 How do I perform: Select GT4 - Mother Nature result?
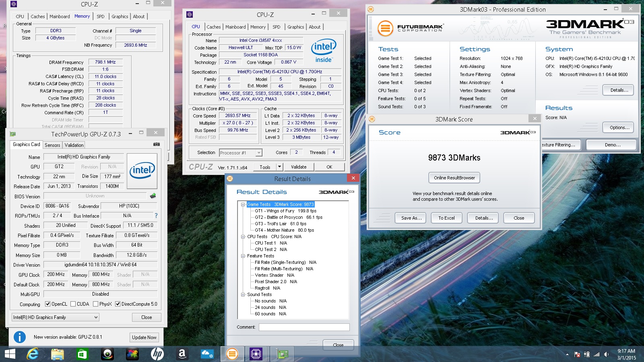(x=284, y=230)
